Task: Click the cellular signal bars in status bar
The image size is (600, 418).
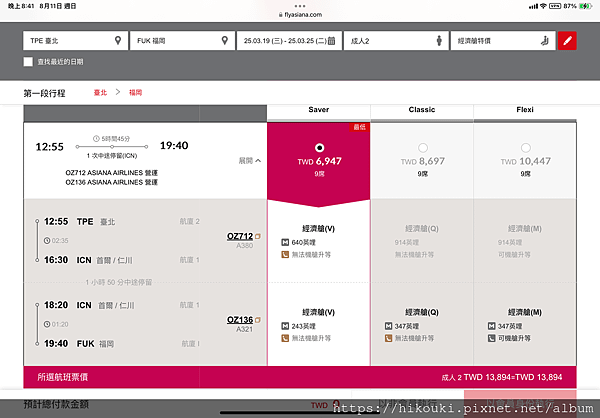Action: (x=533, y=6)
